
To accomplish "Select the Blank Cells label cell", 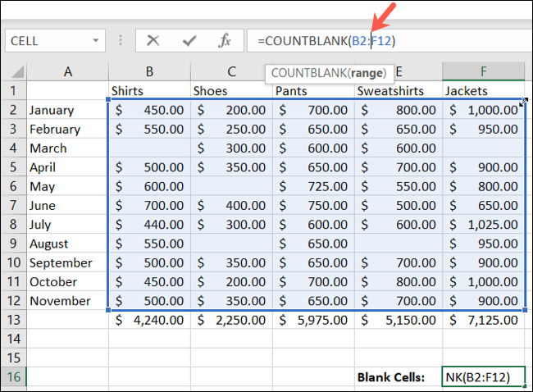I will (x=397, y=376).
